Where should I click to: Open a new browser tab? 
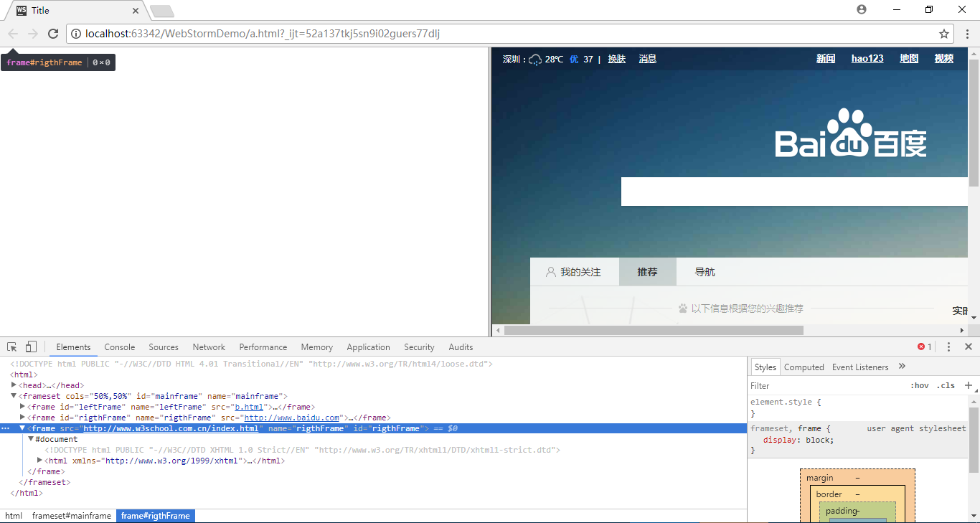click(162, 11)
